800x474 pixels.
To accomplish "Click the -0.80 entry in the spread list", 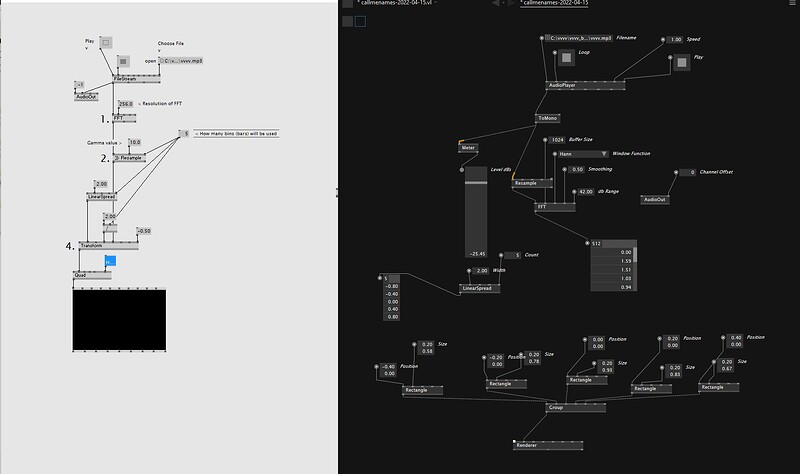I will click(391, 287).
